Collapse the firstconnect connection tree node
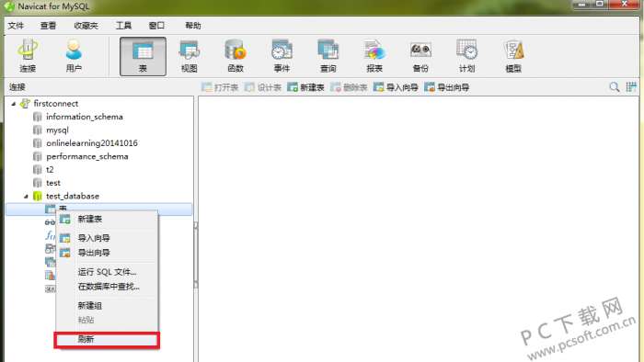 [14, 104]
